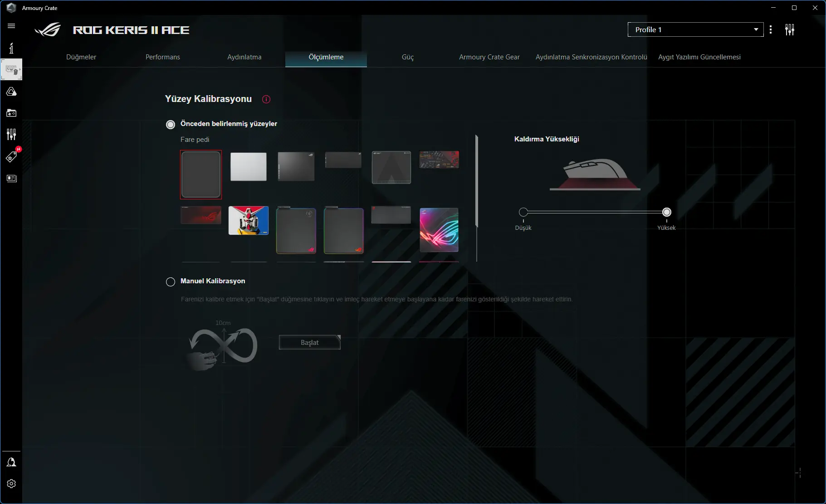Open Aygıt Yazılımı Güncellemesi tab

[x=699, y=57]
